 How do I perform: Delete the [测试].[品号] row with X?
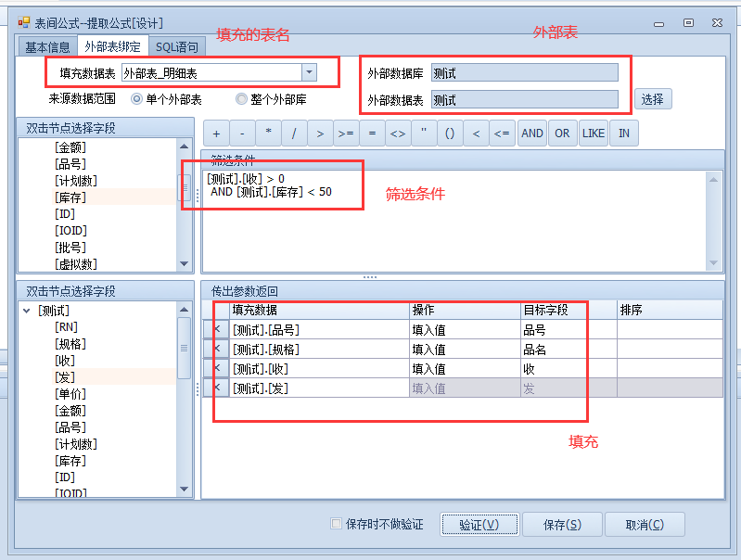[216, 329]
